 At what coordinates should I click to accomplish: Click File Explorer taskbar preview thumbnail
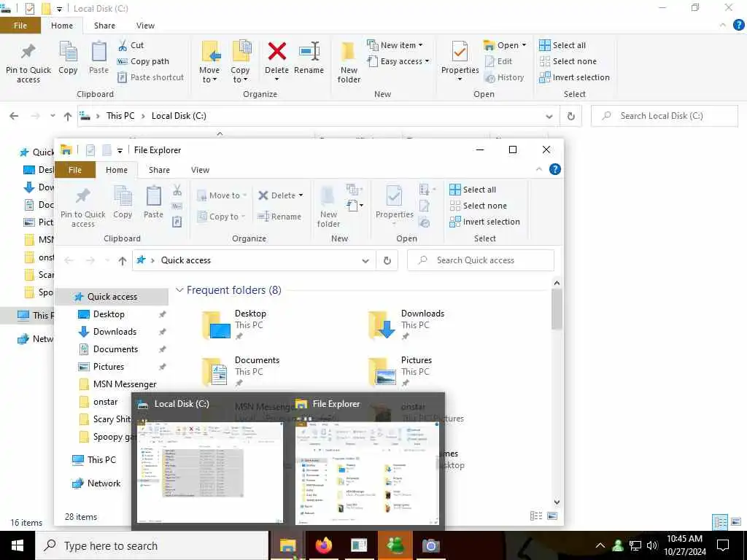368,472
